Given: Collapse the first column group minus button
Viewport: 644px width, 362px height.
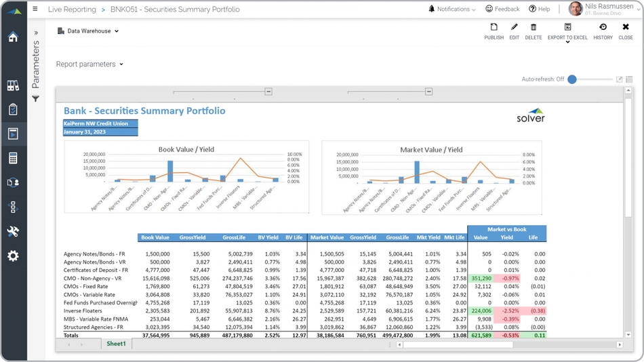Looking at the screenshot, I should 268,92.
